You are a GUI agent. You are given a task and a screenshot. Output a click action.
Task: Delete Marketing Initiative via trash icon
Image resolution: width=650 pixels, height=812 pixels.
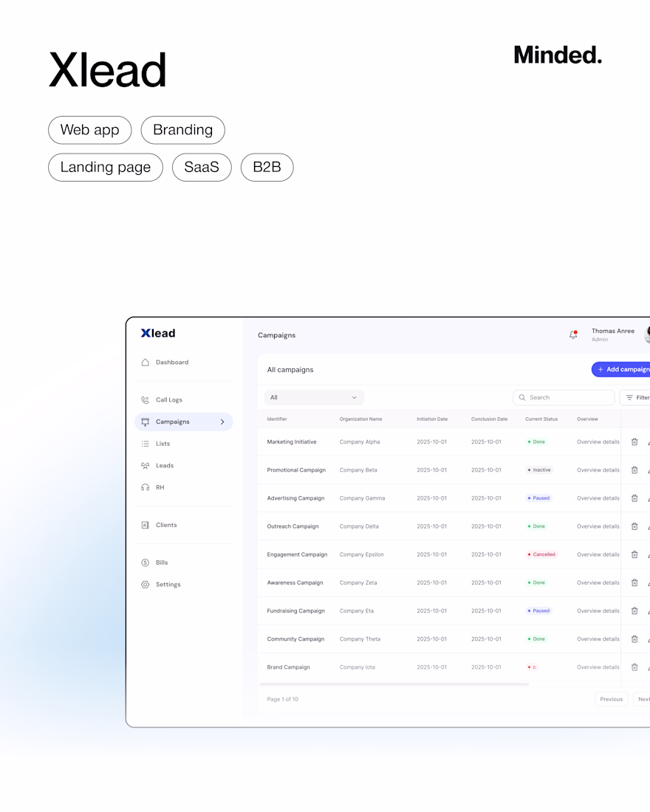point(634,441)
